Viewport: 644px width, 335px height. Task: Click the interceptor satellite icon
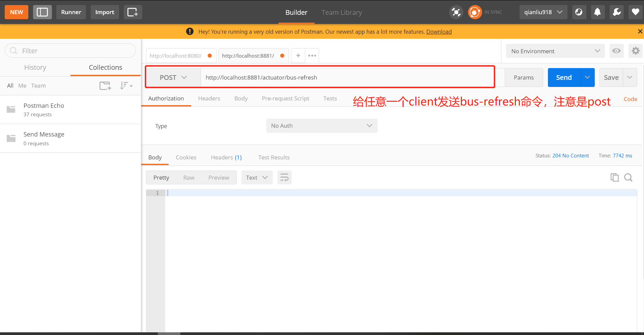click(x=456, y=12)
